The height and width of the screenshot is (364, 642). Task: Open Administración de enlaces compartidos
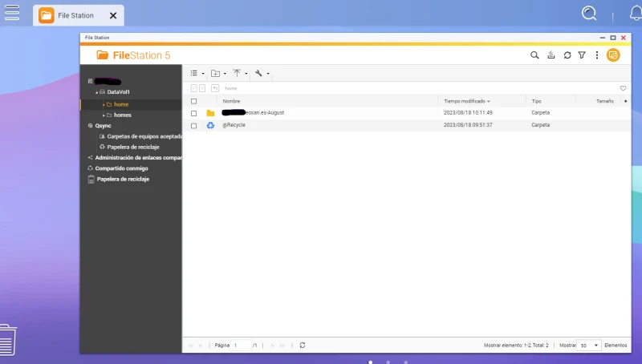click(x=138, y=157)
